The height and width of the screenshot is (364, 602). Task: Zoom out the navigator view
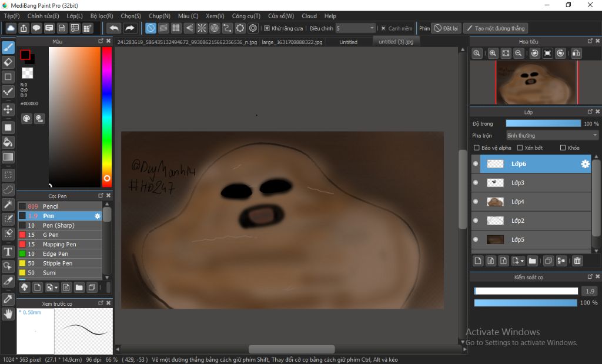pyautogui.click(x=519, y=54)
